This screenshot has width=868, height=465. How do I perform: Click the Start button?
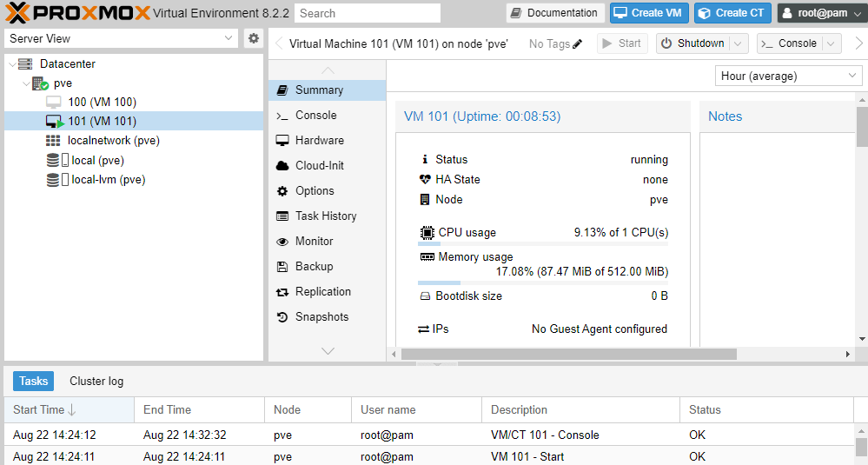click(x=622, y=43)
